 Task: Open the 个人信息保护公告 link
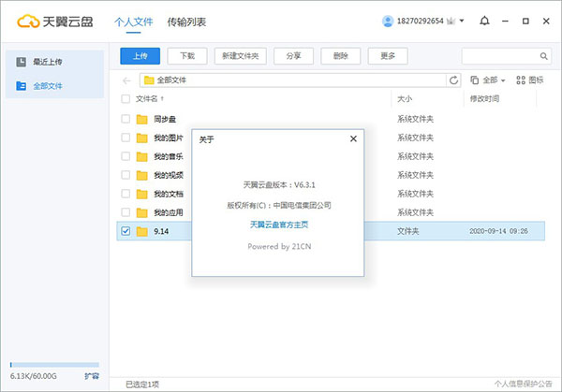tap(524, 385)
